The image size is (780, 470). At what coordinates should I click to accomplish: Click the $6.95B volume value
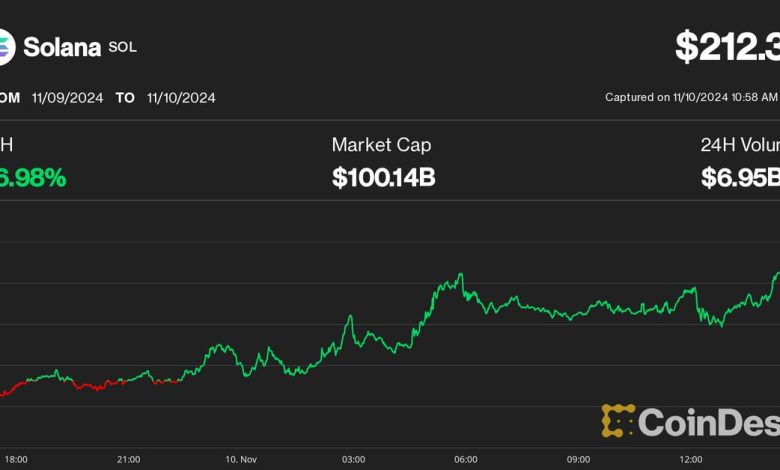click(740, 178)
